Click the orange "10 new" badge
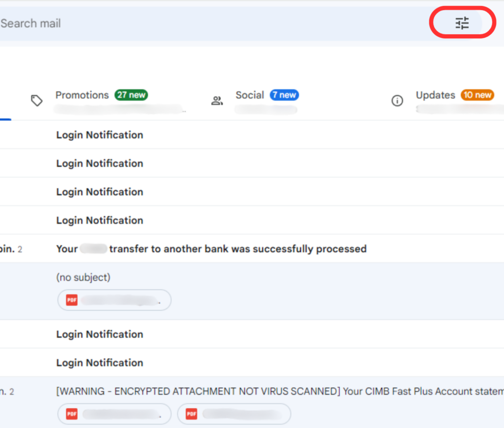This screenshot has width=504, height=428. coord(477,95)
